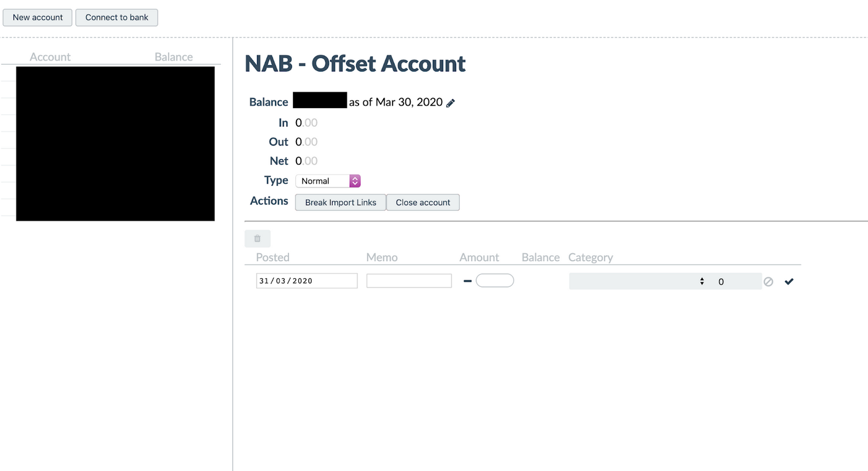Save the transaction with the checkmark icon
The height and width of the screenshot is (471, 868).
(x=788, y=281)
